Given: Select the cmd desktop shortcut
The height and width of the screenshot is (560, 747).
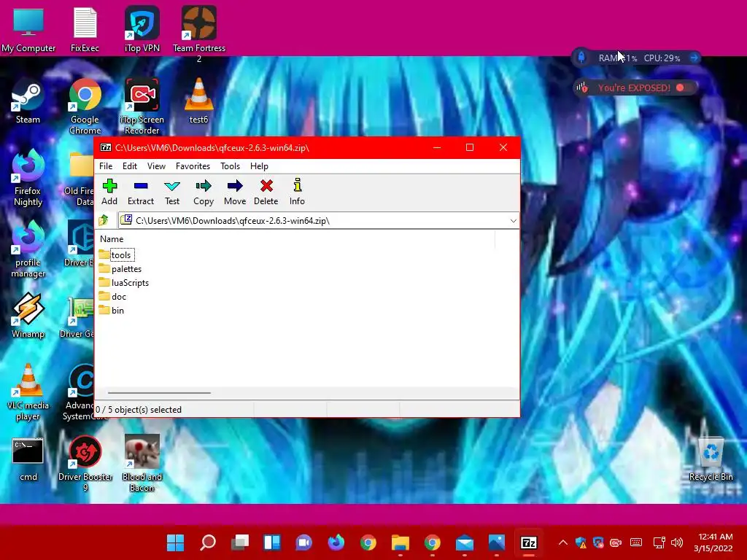Looking at the screenshot, I should 28,459.
